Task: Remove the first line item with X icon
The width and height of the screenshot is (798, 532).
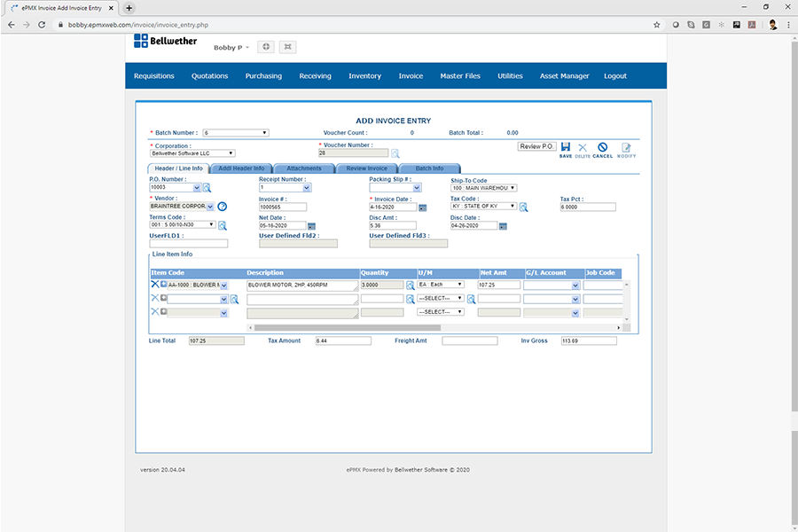Action: 154,285
